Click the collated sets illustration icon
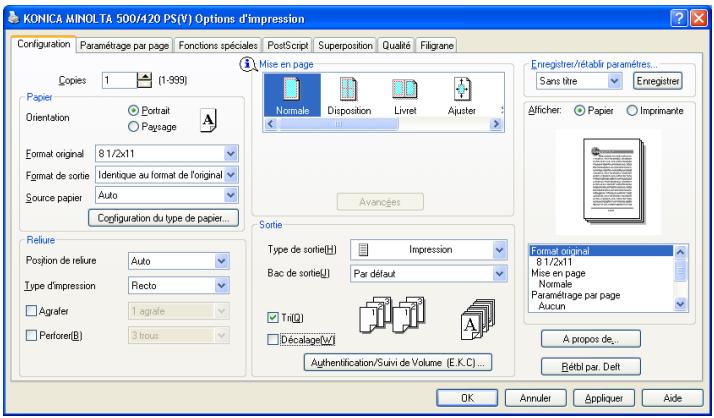This screenshot has width=714, height=418. (x=392, y=315)
